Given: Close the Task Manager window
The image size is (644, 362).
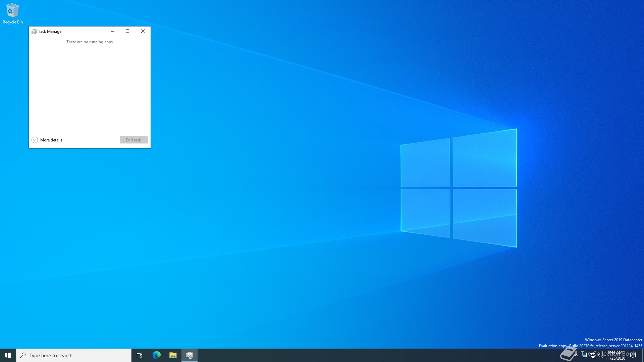Looking at the screenshot, I should coord(143,31).
